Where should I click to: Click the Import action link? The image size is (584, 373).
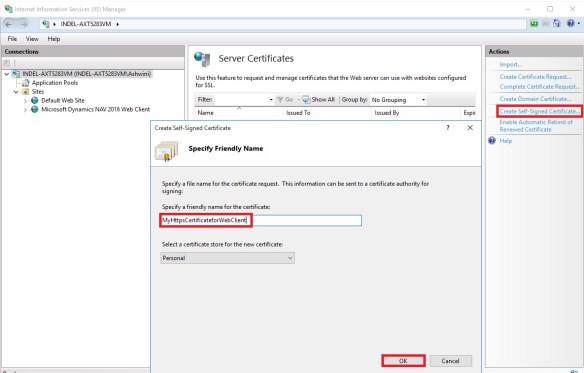pos(511,64)
